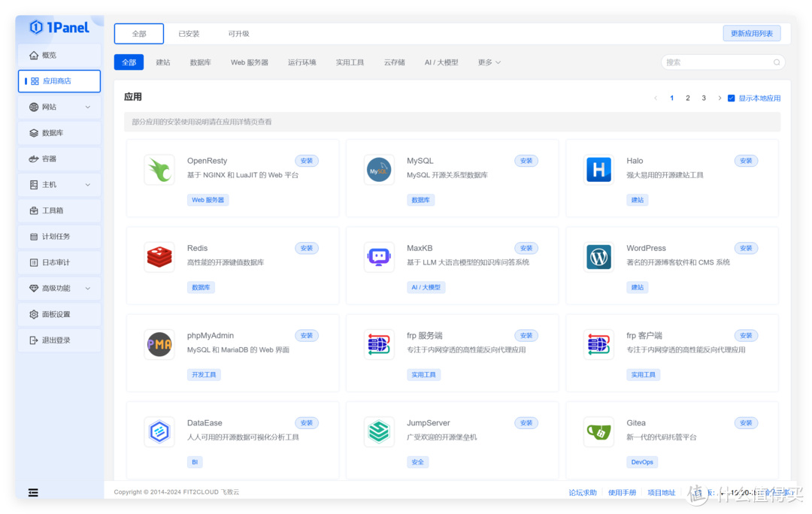This screenshot has height=514, width=812.
Task: Click the OpenResty app icon
Action: tap(159, 169)
